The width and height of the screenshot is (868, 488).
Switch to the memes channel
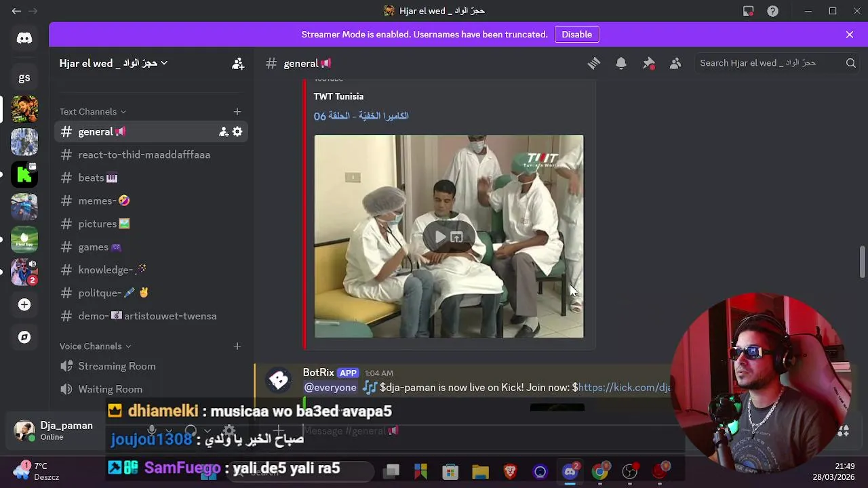151,201
